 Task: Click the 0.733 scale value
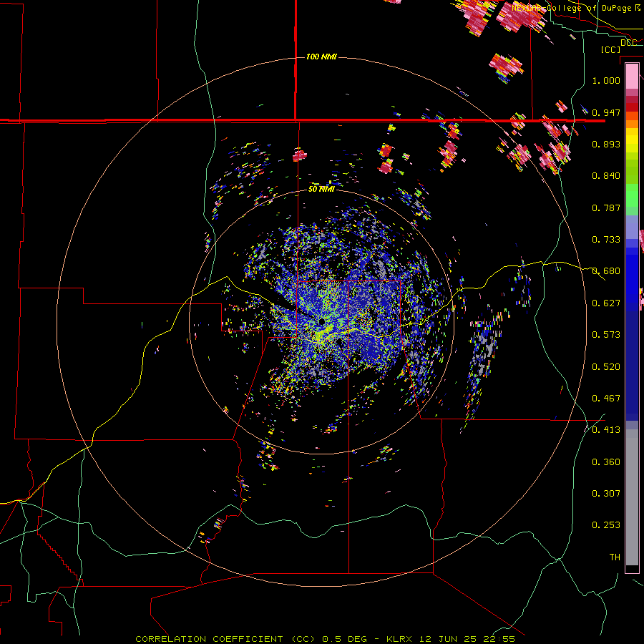point(606,240)
